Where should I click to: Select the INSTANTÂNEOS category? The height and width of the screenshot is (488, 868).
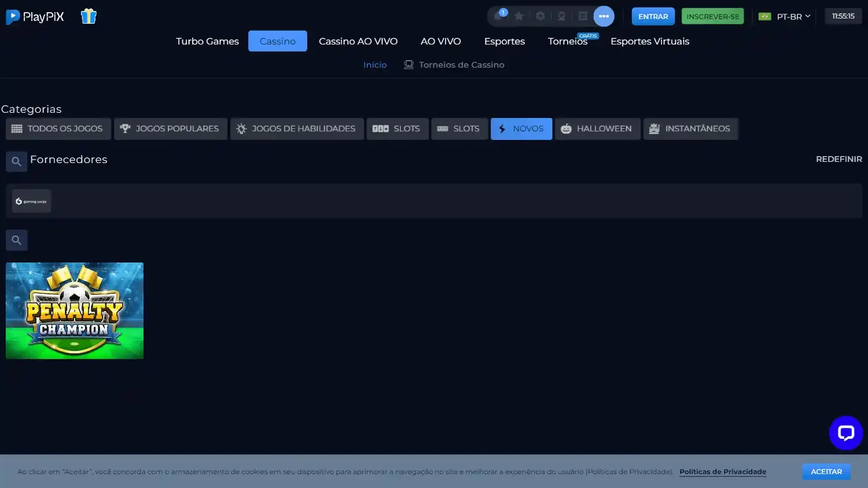[690, 128]
